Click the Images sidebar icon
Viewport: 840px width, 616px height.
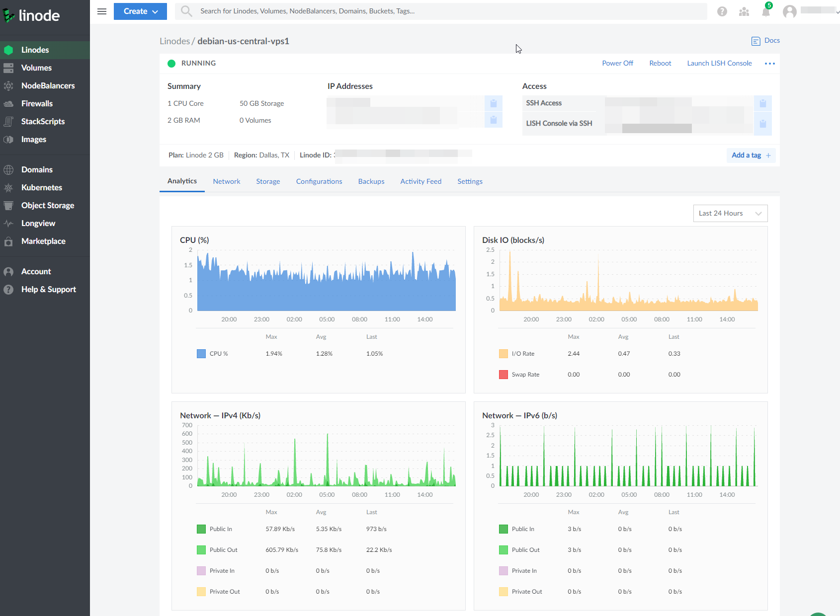(x=8, y=139)
